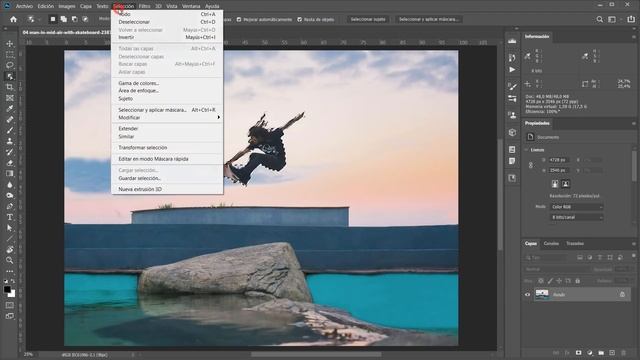Switch to the Trazados tab

[x=575, y=244]
